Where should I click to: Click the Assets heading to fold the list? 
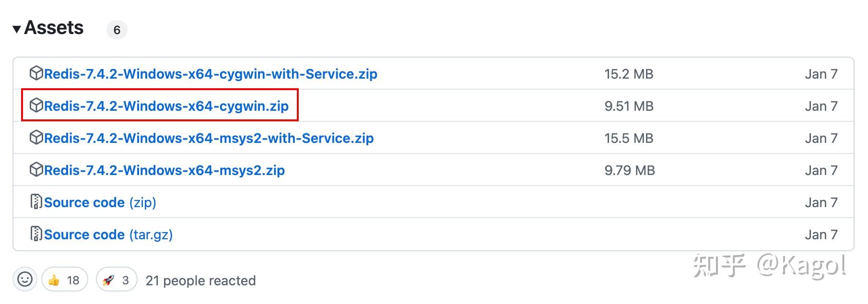tap(54, 28)
